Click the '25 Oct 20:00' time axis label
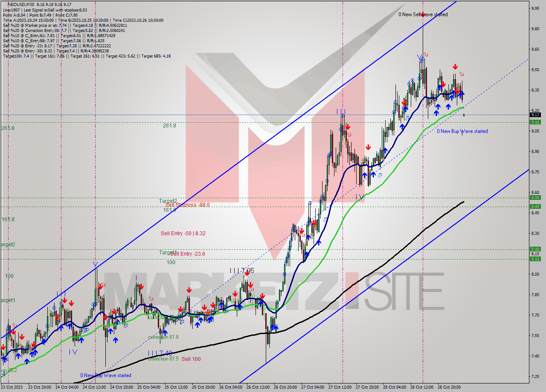The width and height of the screenshot is (546, 392). [203, 387]
